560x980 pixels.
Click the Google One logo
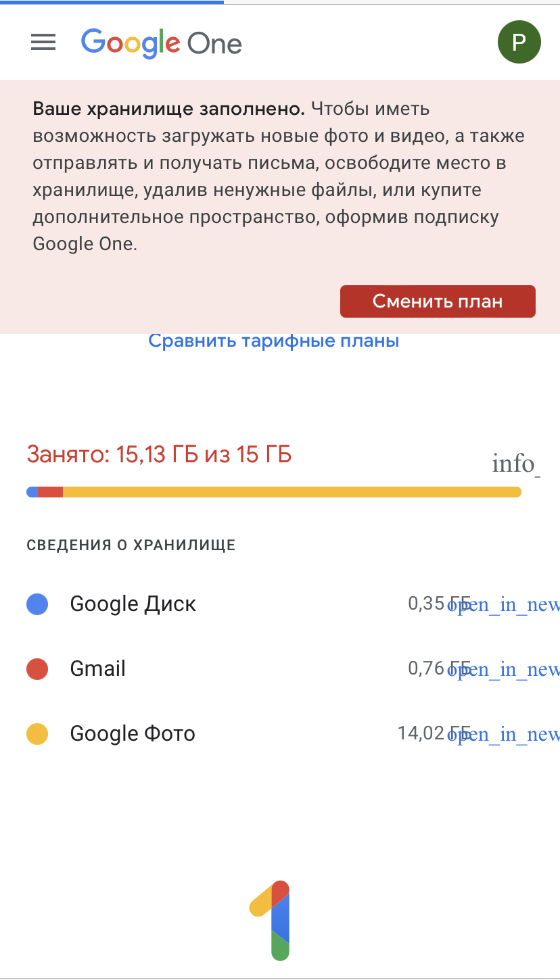tap(162, 43)
